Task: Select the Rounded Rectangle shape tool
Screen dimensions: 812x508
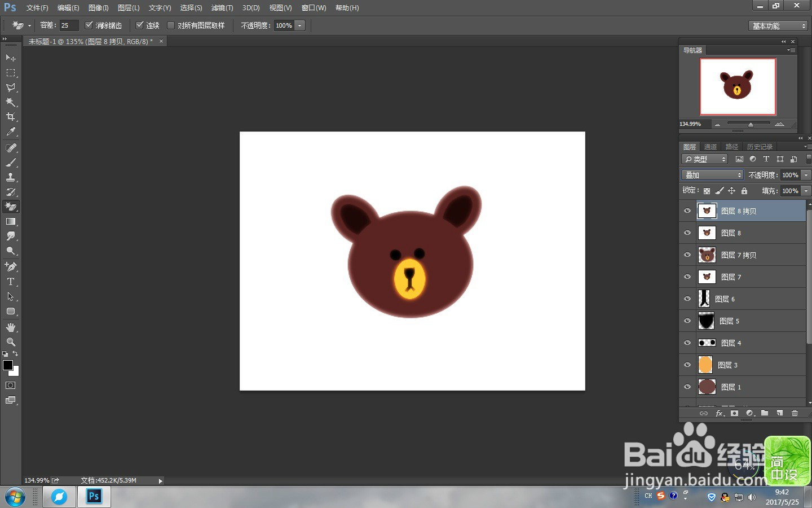Action: click(11, 311)
